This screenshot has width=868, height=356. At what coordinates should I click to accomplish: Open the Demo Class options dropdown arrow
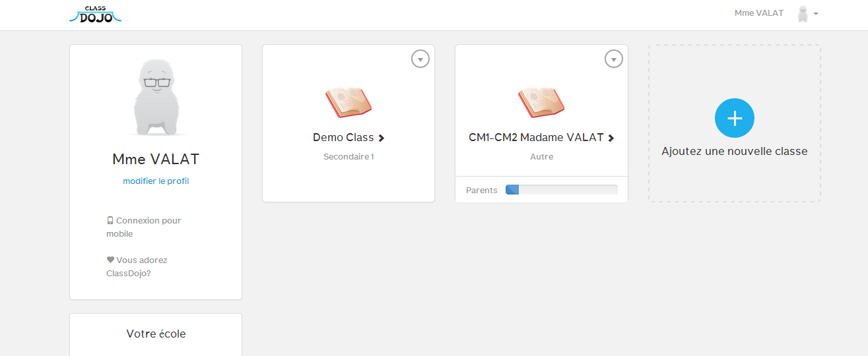click(x=420, y=59)
